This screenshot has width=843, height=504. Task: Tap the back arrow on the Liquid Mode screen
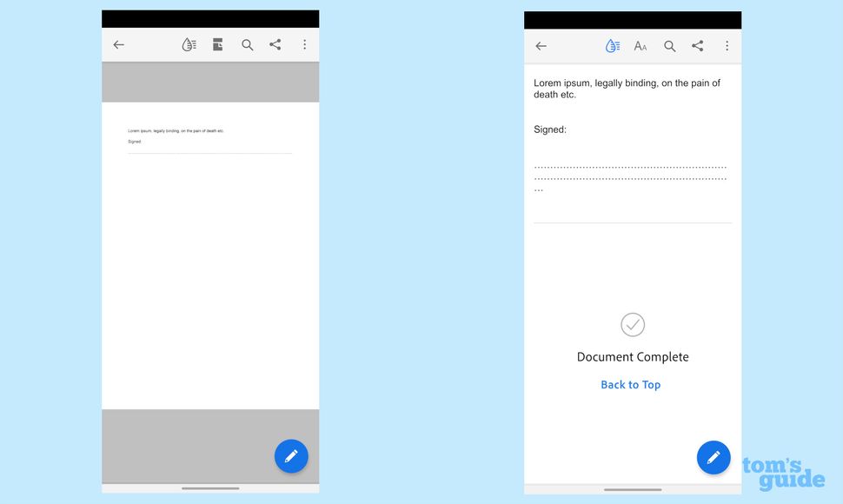(541, 45)
